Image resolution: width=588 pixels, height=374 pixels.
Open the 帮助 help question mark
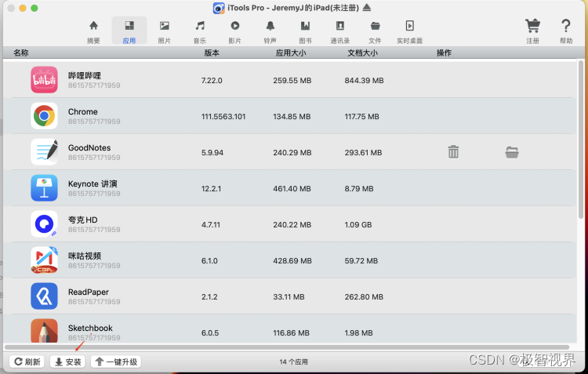[x=566, y=26]
